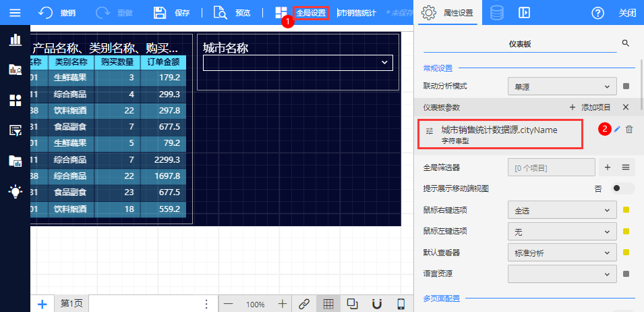Open 鼠标左键选项 dropdown showing 无
Viewport: 644px width, 312px height.
[562, 232]
